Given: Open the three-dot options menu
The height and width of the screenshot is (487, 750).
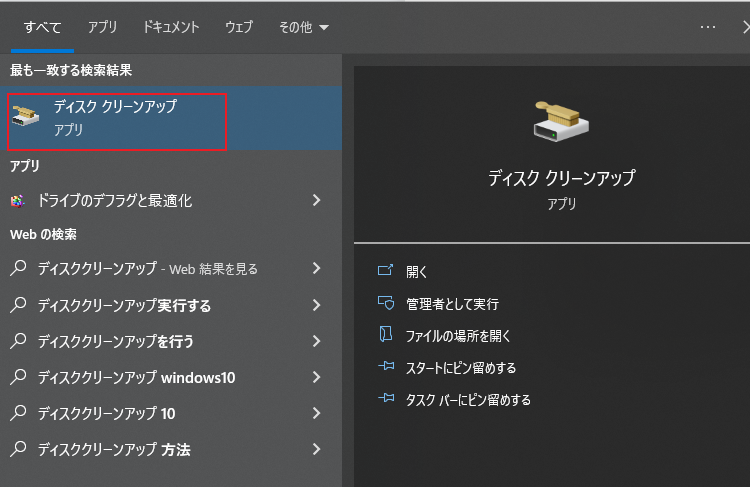Looking at the screenshot, I should click(x=707, y=27).
